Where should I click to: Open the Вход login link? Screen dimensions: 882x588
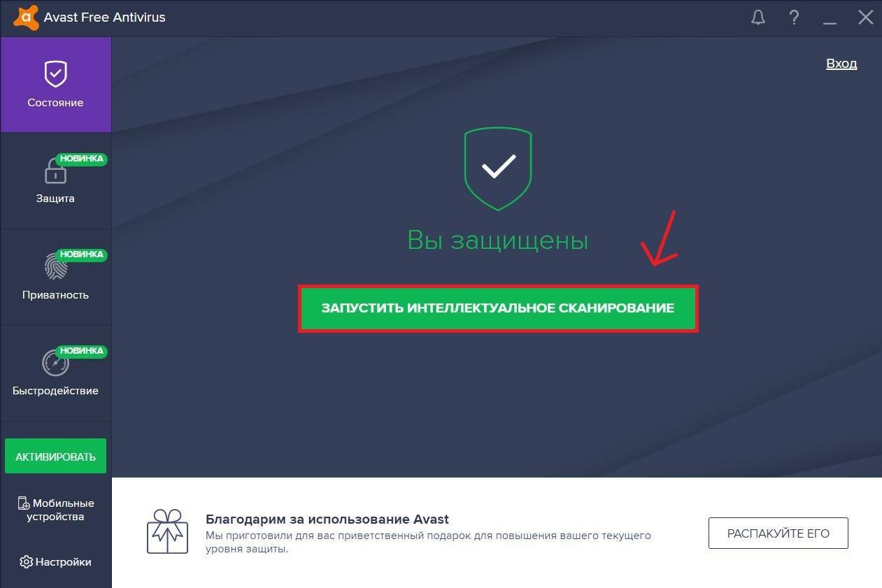(841, 64)
